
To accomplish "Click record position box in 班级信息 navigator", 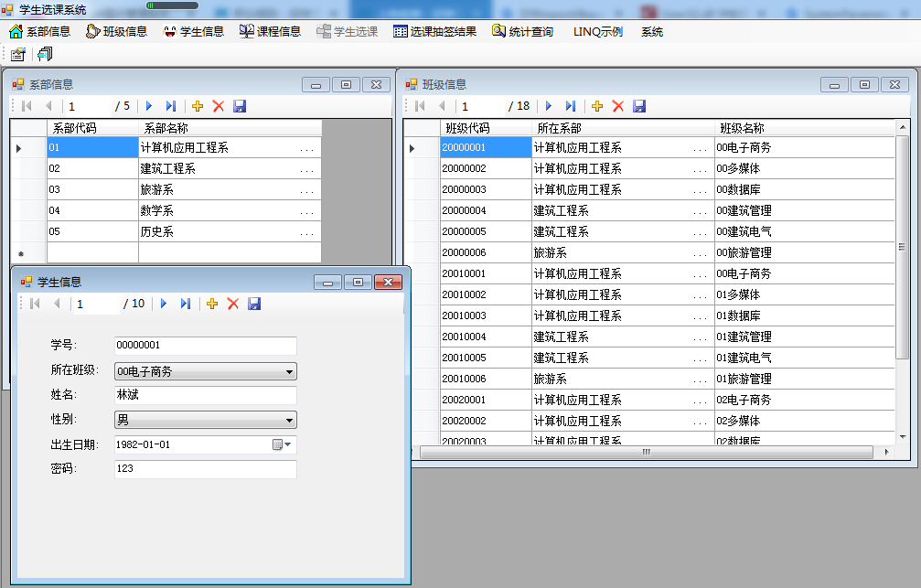I will click(x=482, y=106).
